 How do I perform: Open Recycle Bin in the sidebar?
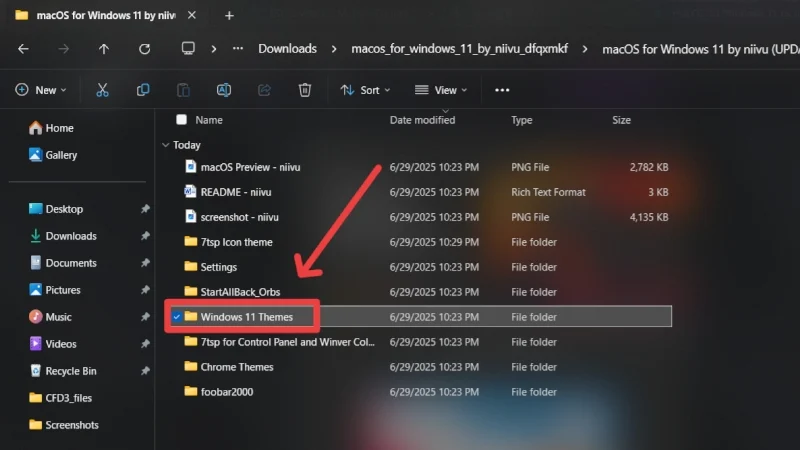(62, 371)
